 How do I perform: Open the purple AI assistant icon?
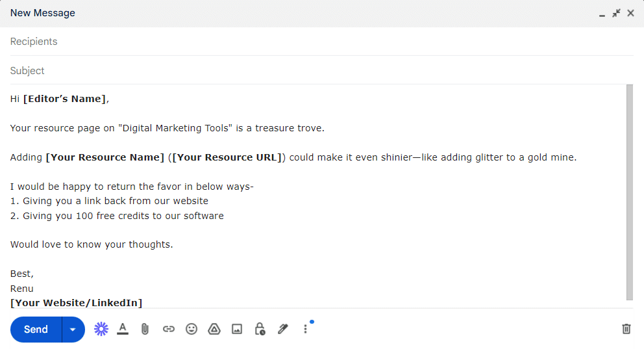tap(101, 329)
